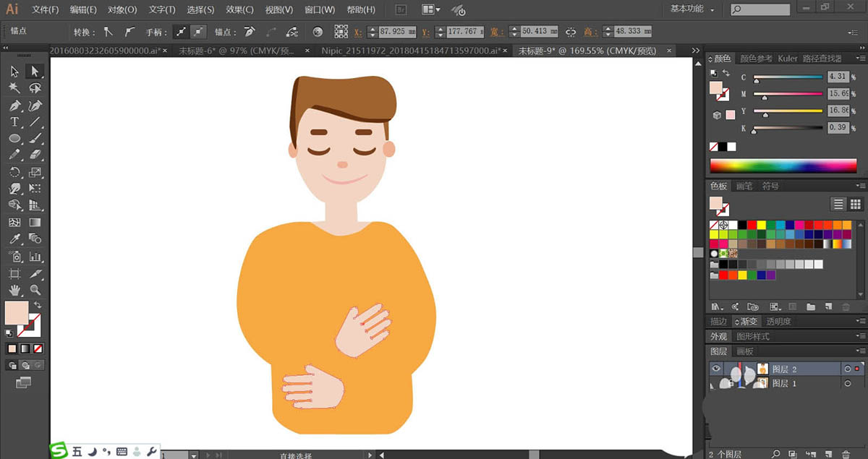Select the Pen tool

point(14,106)
